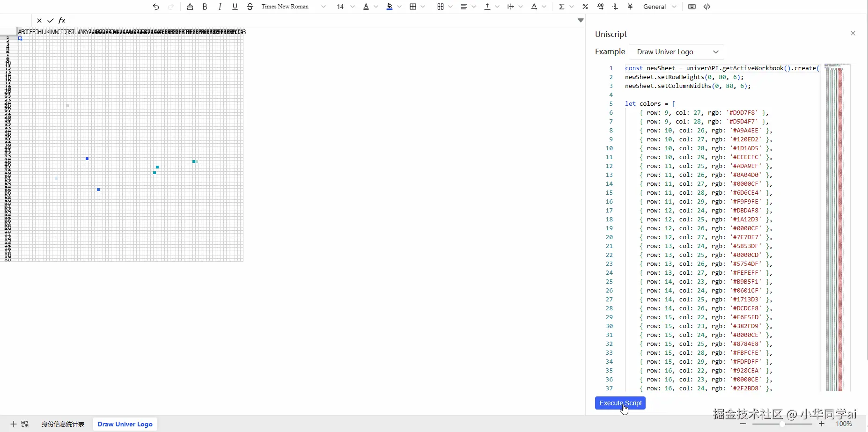This screenshot has width=868, height=432.
Task: Select the Draw Univer Logo sheet tab
Action: [125, 424]
